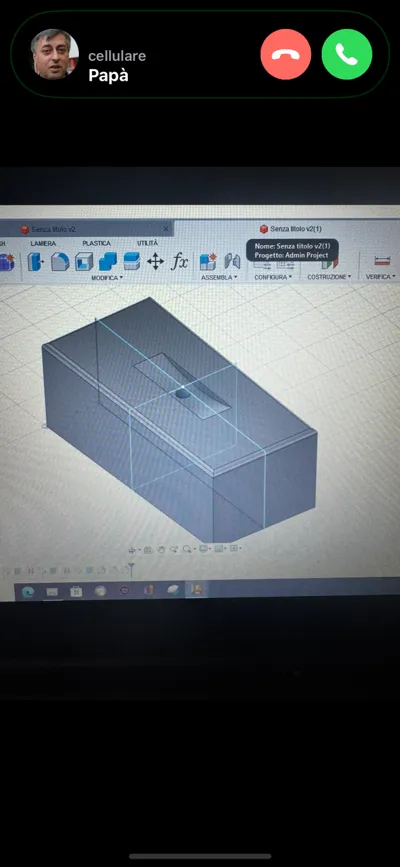Image resolution: width=400 pixels, height=867 pixels.
Task: Click the rectangular sketch on the top face
Action: (x=182, y=385)
